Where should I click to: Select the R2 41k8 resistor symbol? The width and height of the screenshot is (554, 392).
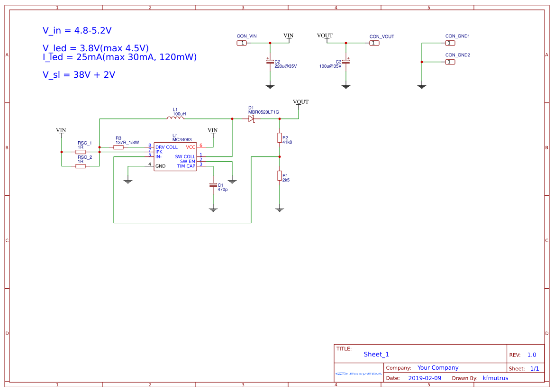[x=280, y=138]
